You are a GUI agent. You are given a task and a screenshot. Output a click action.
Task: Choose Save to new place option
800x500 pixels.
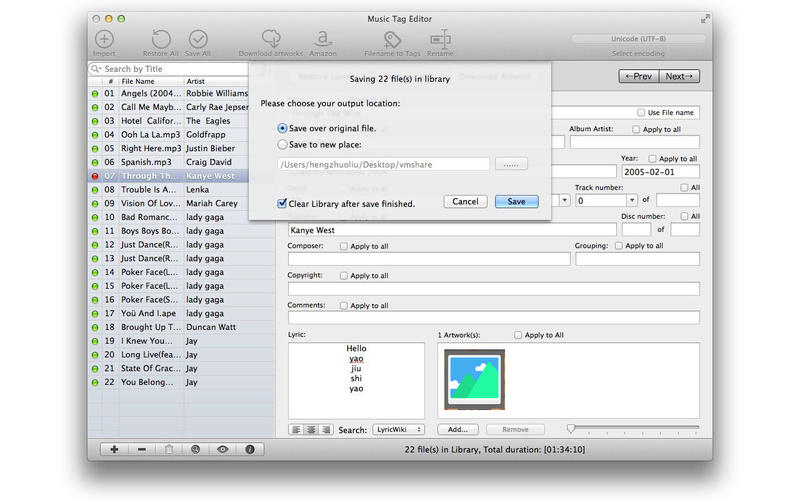pos(284,146)
